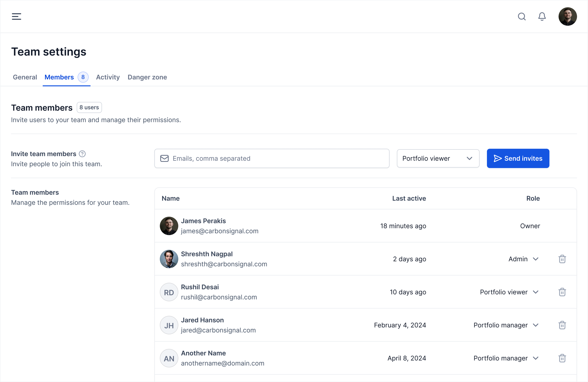Screen dimensions: 588x382
Task: Click the search magnifier icon
Action: 522,16
